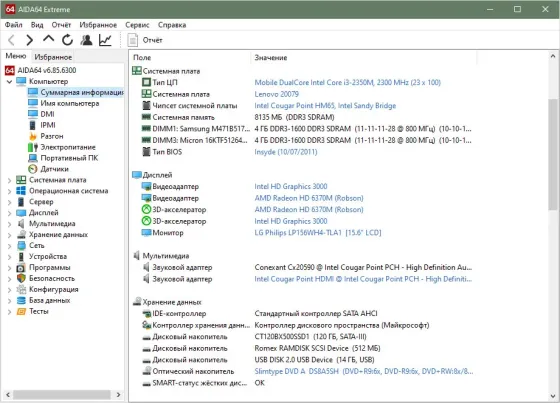Click the scroll-down arrow of the report list
560x403 pixels.
552,396
